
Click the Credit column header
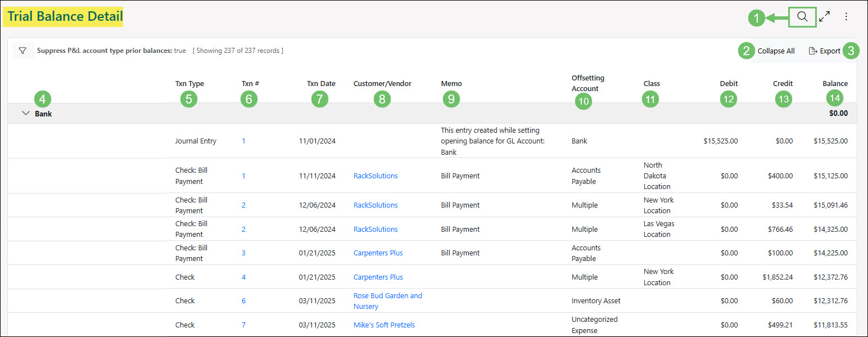783,83
